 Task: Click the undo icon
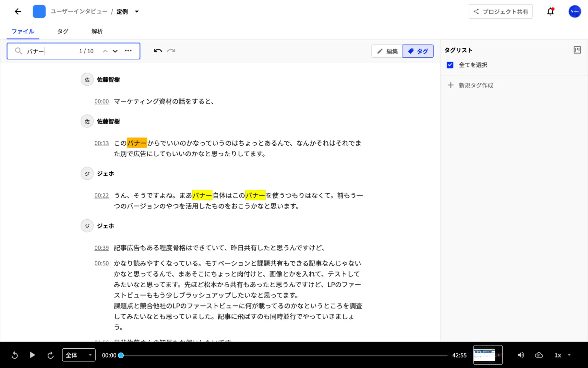[158, 51]
